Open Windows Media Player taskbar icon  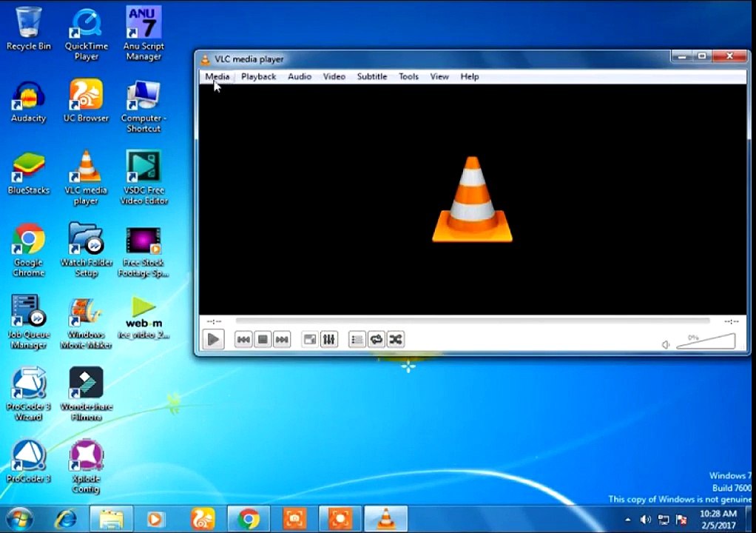click(x=155, y=520)
